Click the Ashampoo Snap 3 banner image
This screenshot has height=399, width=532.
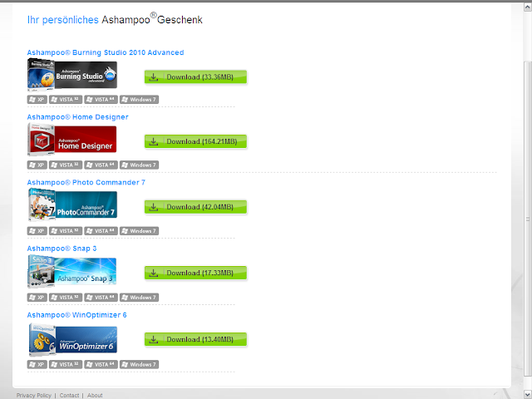click(x=72, y=271)
